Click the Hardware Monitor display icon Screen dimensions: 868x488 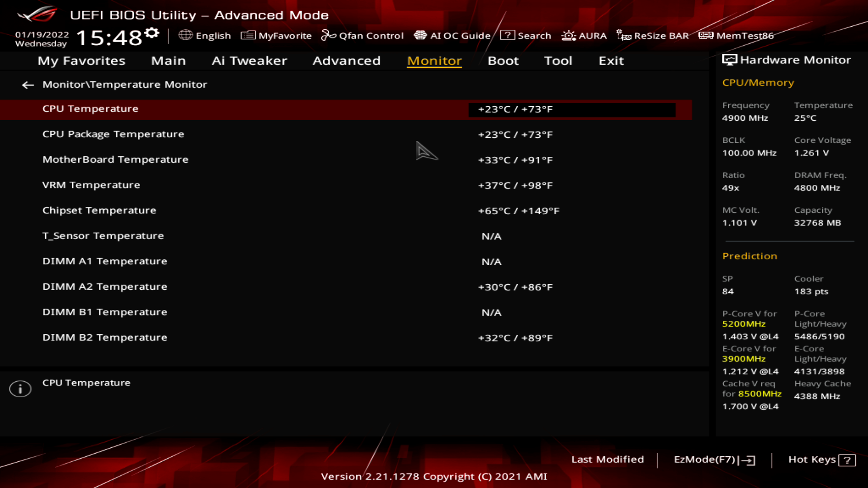pos(729,60)
